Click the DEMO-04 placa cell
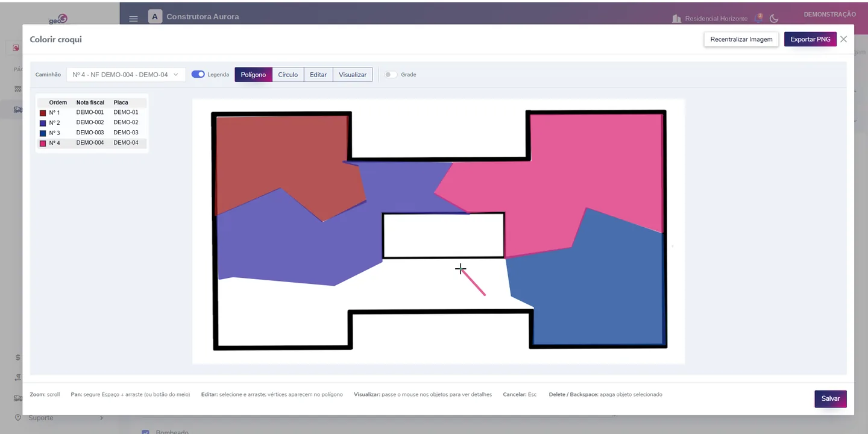The width and height of the screenshot is (868, 434). tap(126, 143)
